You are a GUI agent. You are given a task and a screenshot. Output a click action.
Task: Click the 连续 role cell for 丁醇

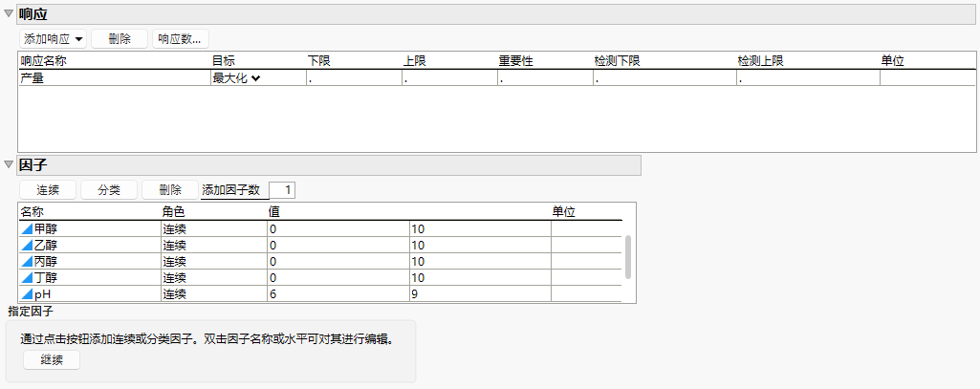click(x=213, y=278)
